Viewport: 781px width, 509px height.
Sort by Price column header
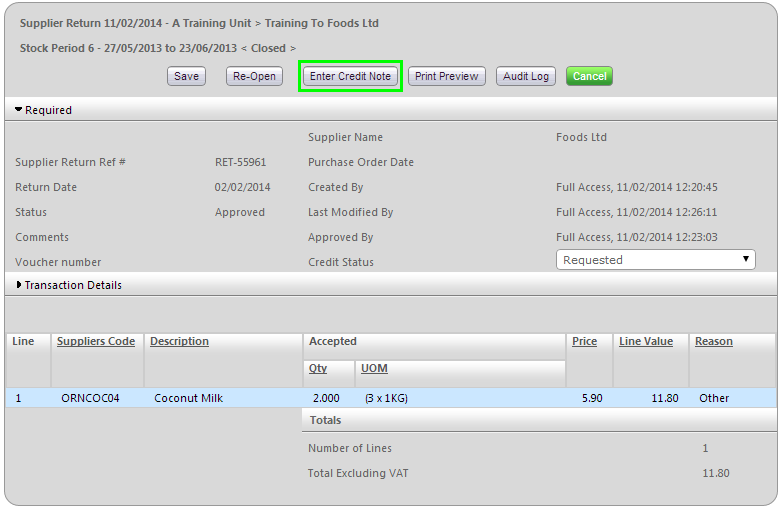[x=584, y=341]
